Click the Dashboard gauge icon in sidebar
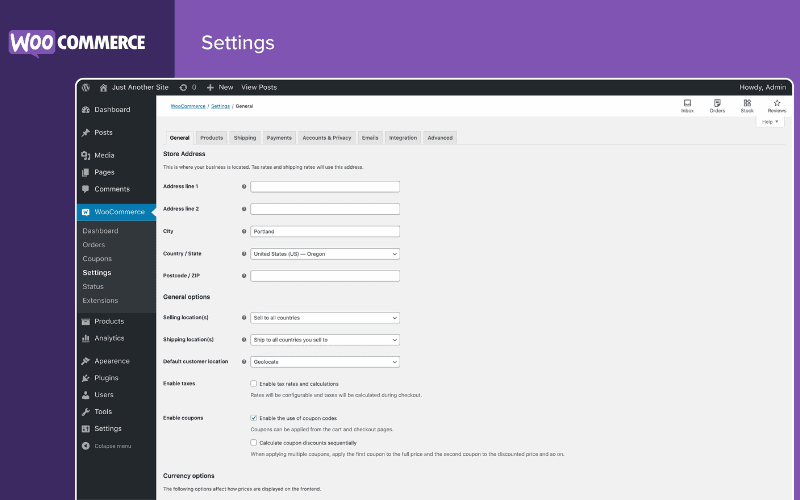 click(x=86, y=110)
